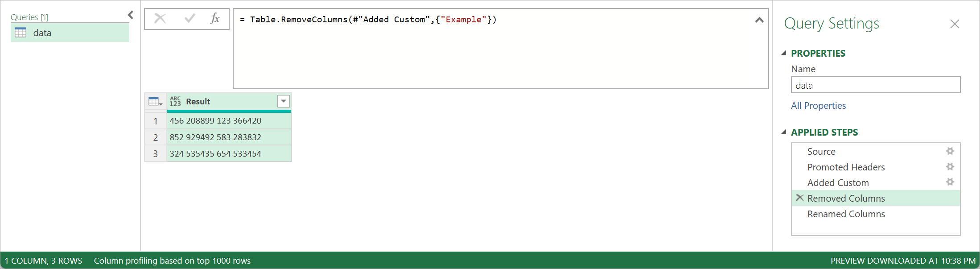Select row number 2

coord(156,137)
